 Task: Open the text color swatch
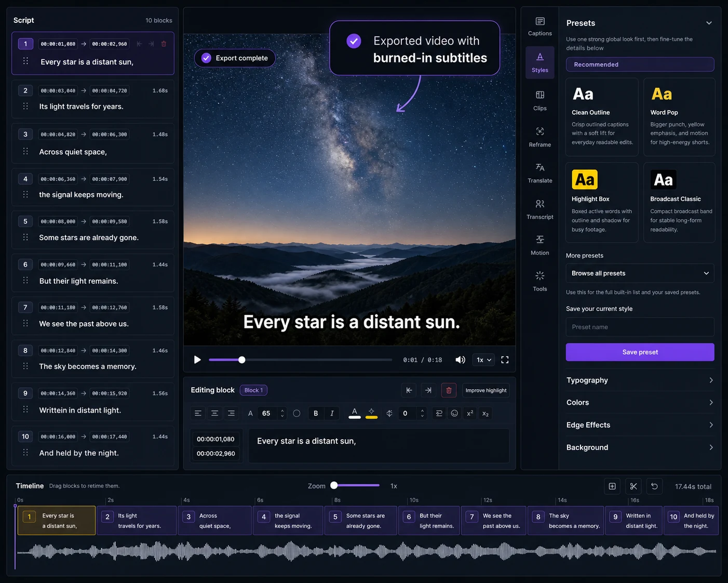[x=355, y=413]
